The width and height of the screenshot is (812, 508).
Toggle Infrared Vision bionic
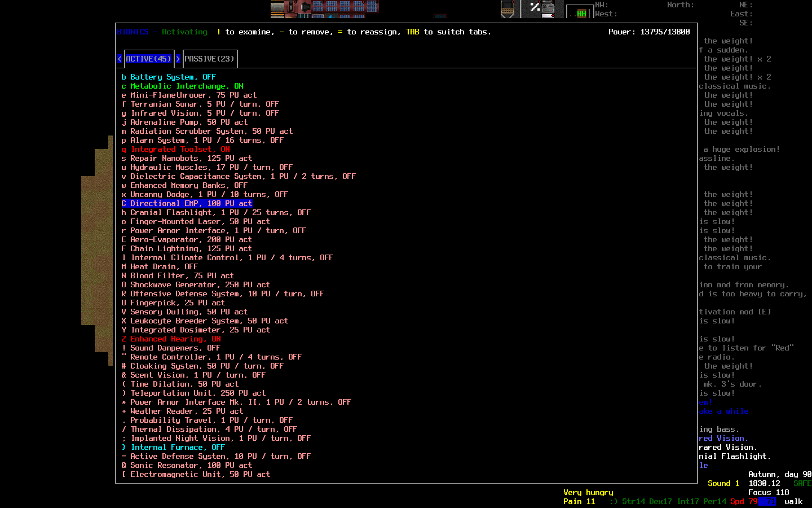(x=200, y=113)
